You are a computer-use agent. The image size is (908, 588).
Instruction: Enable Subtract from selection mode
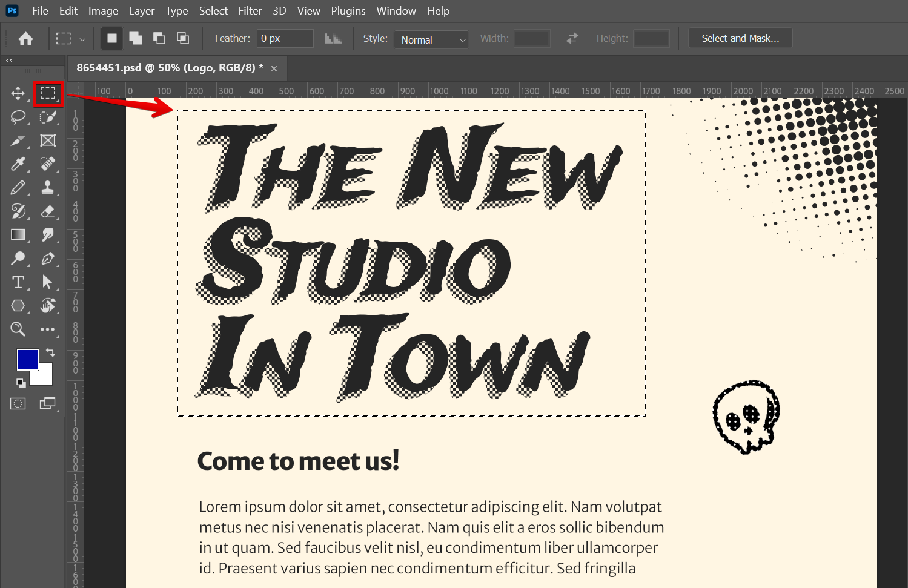coord(159,39)
